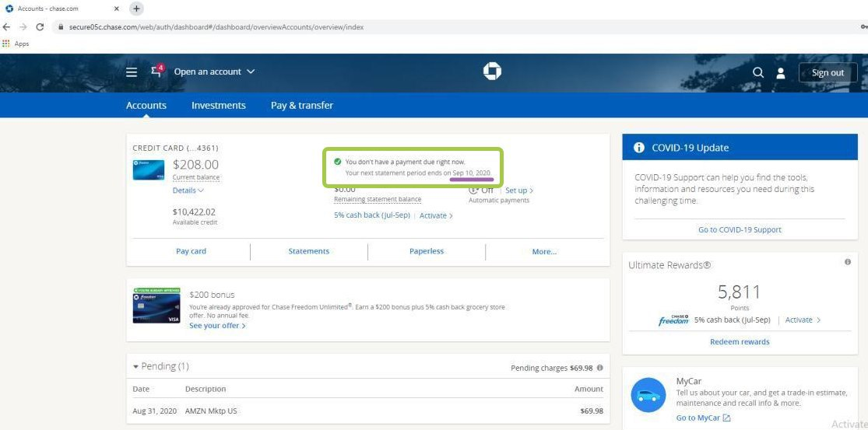Open the More... options menu
This screenshot has height=430, width=868.
544,251
